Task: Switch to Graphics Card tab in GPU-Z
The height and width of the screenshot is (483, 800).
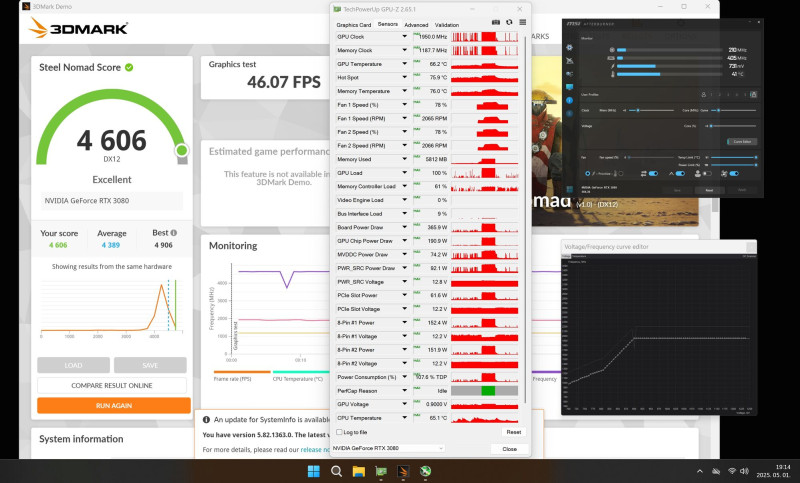Action: (354, 24)
